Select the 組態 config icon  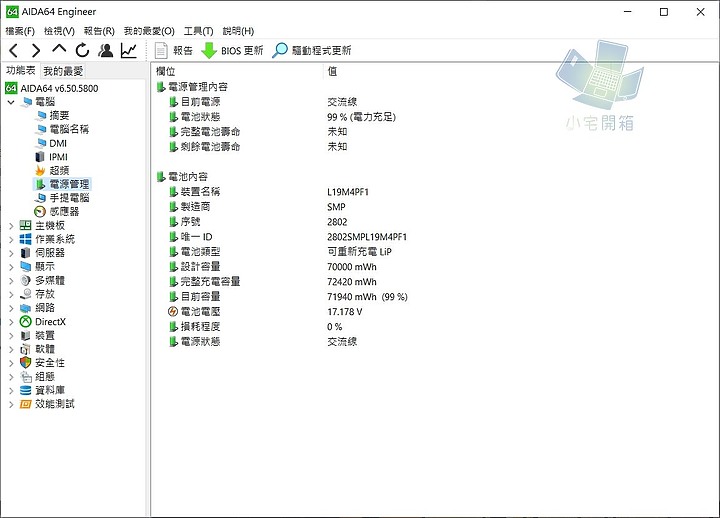pos(26,377)
